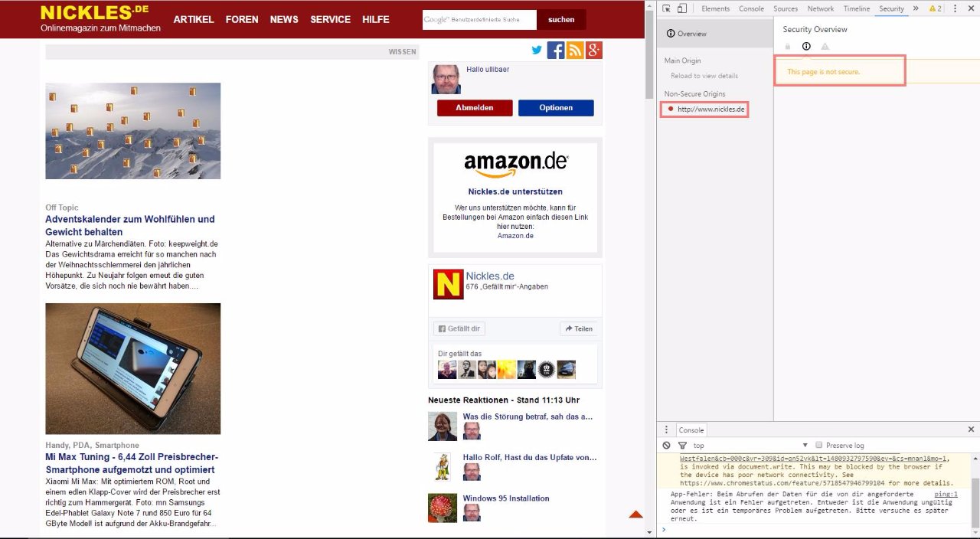Toggle the device toolbar icon in DevTools

point(681,8)
